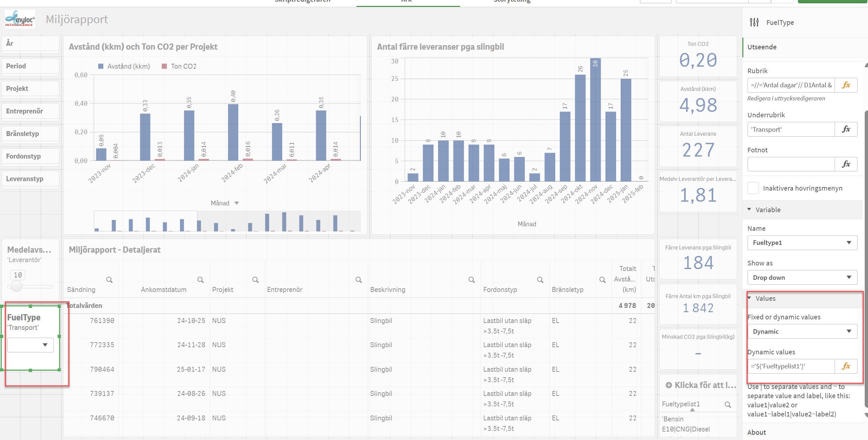Search the Entreprenör column
Image resolution: width=868 pixels, height=440 pixels.
pyautogui.click(x=359, y=279)
